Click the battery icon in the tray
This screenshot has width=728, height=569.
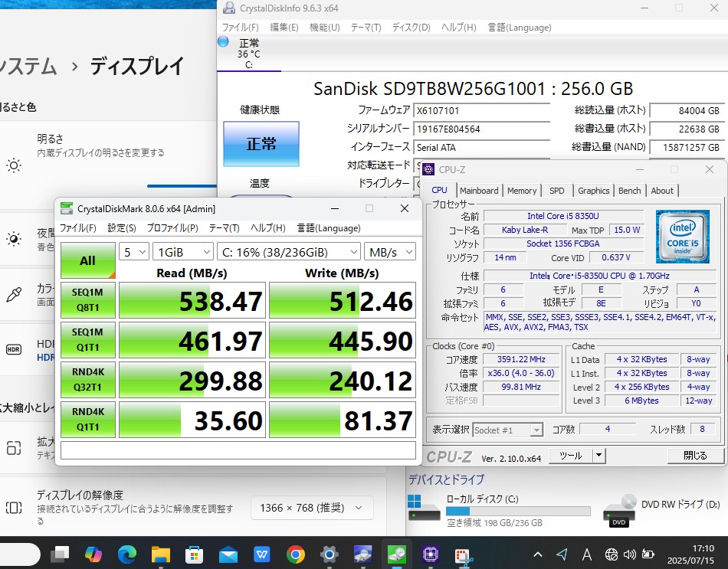click(648, 554)
